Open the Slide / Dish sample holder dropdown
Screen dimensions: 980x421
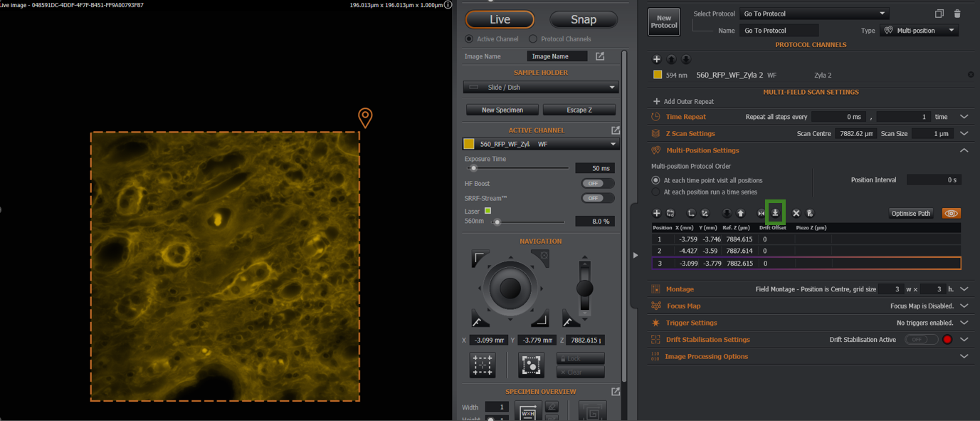pos(541,88)
